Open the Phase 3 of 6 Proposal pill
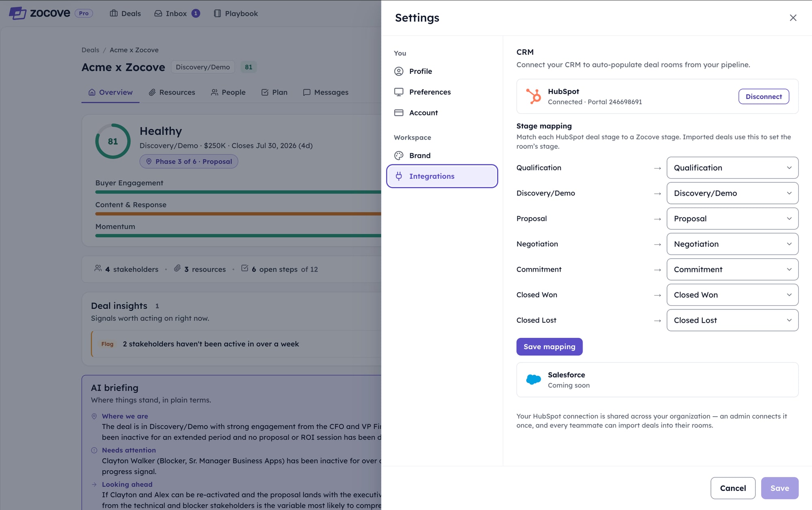Viewport: 812px width, 510px height. click(x=189, y=162)
